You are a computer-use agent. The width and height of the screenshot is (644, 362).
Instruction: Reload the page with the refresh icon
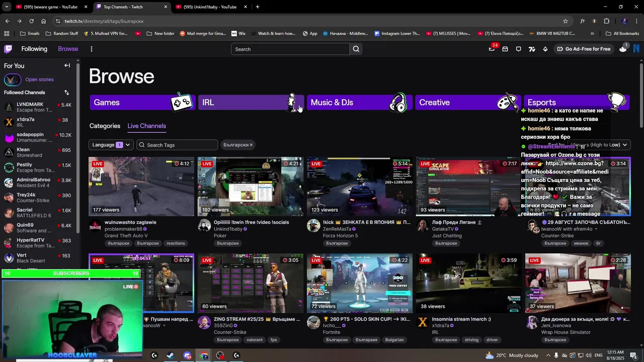31,21
